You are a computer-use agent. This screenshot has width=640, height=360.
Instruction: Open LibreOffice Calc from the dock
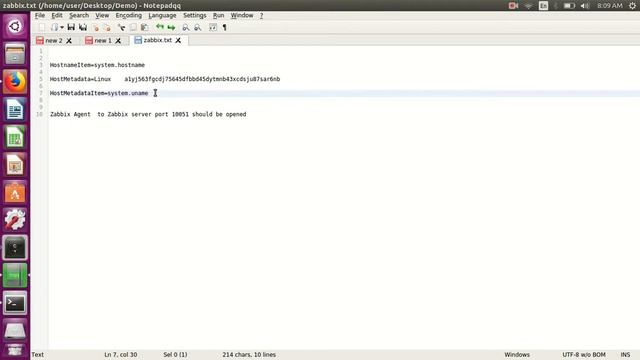[15, 137]
